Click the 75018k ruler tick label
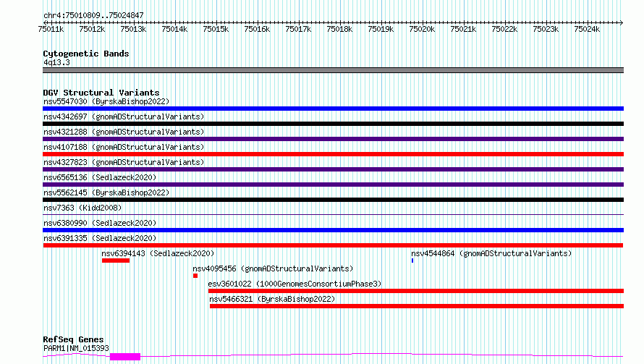The width and height of the screenshot is (644, 364). click(x=339, y=29)
